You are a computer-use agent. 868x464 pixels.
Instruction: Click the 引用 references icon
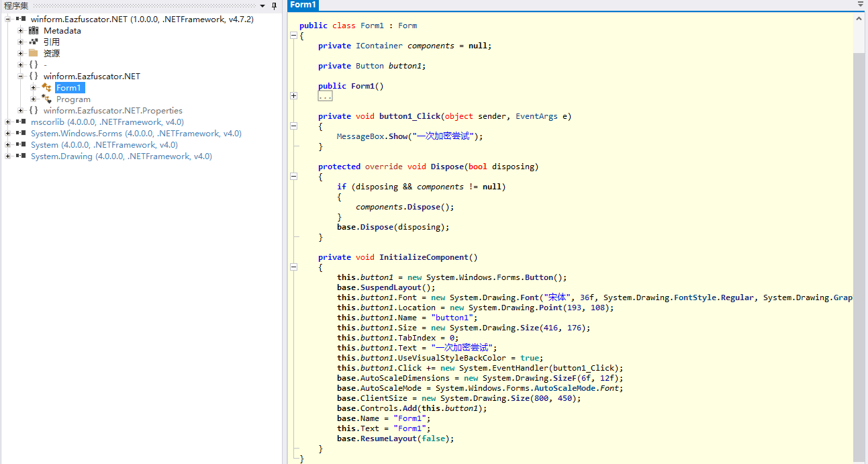point(34,42)
